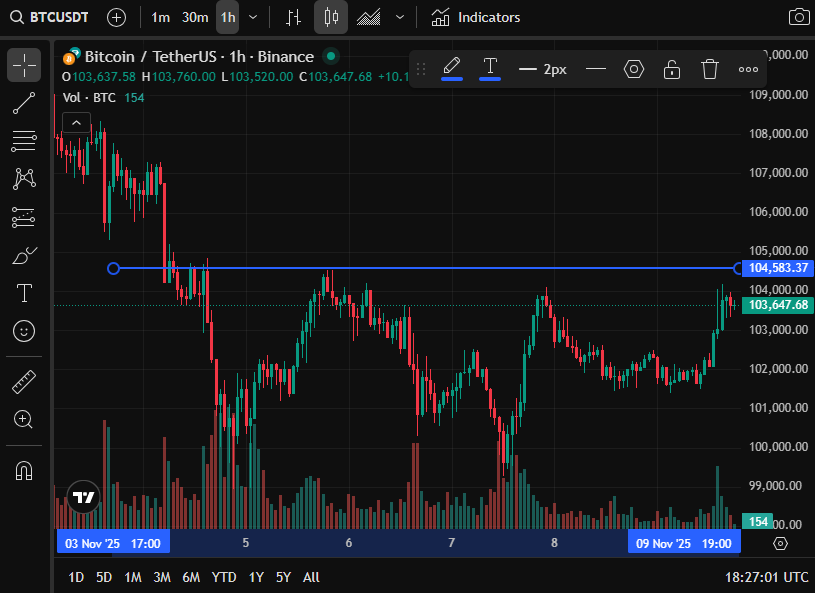Select the Area chart style
815x593 pixels.
pos(369,18)
